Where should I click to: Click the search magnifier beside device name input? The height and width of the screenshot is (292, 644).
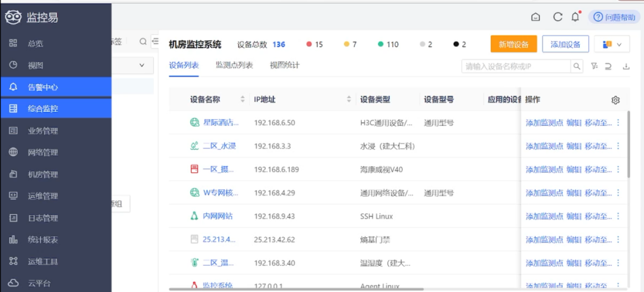click(577, 66)
